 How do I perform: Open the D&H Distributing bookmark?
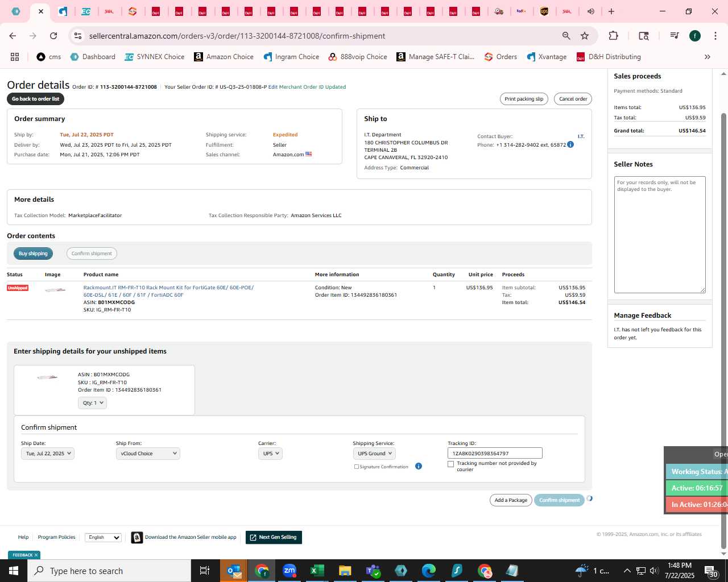point(609,57)
